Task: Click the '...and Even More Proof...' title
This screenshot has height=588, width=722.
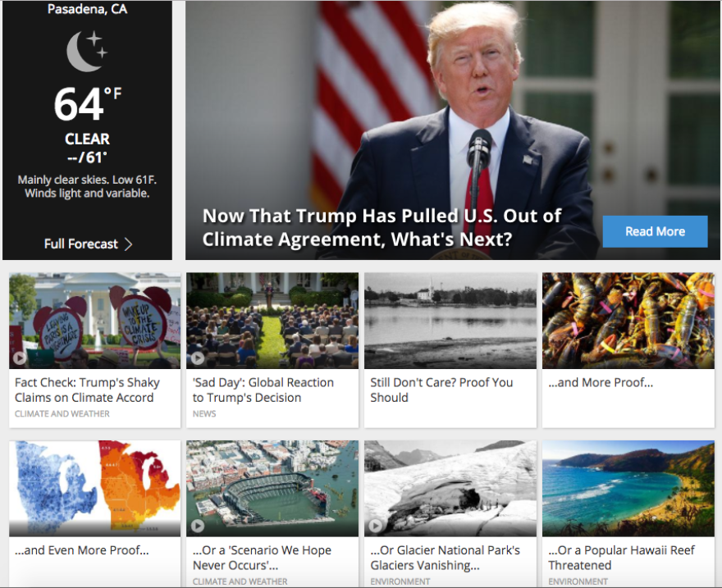Action: click(x=81, y=550)
